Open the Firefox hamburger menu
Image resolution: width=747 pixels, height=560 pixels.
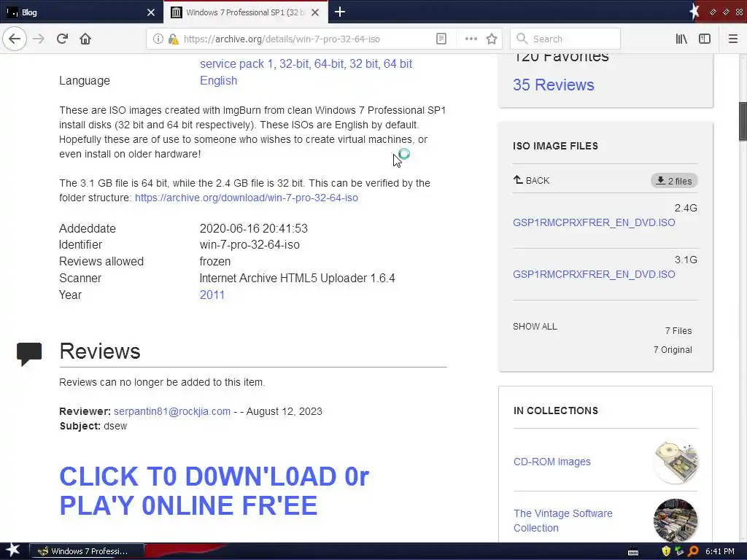coord(733,39)
